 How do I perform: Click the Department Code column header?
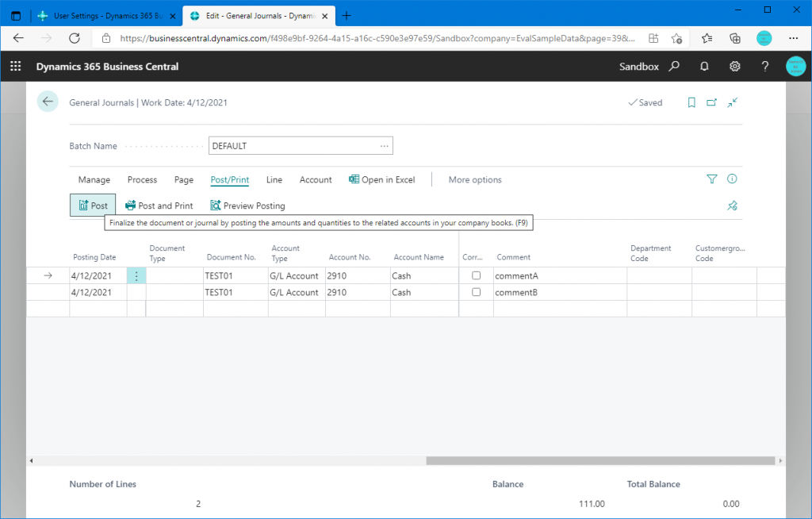tap(650, 253)
